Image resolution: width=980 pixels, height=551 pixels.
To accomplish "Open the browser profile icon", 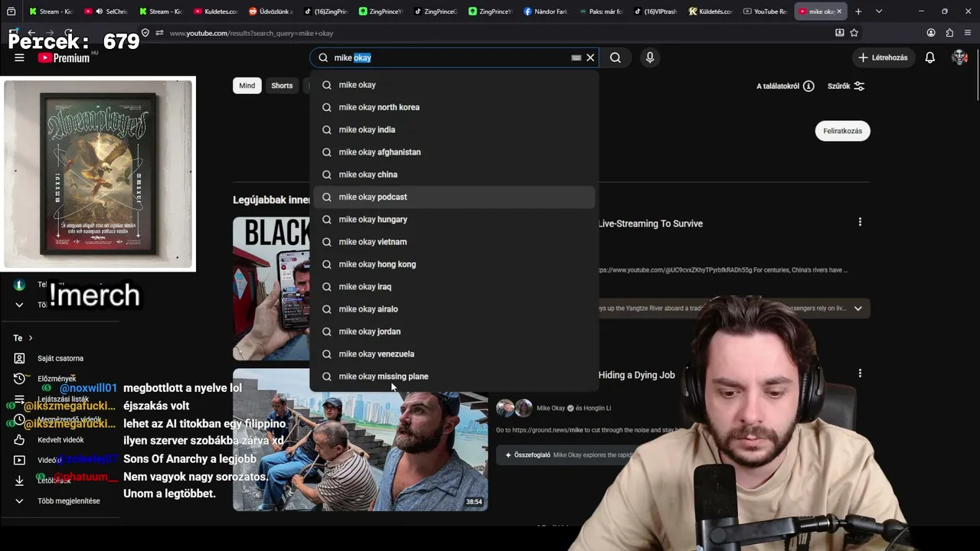I will pos(931,33).
